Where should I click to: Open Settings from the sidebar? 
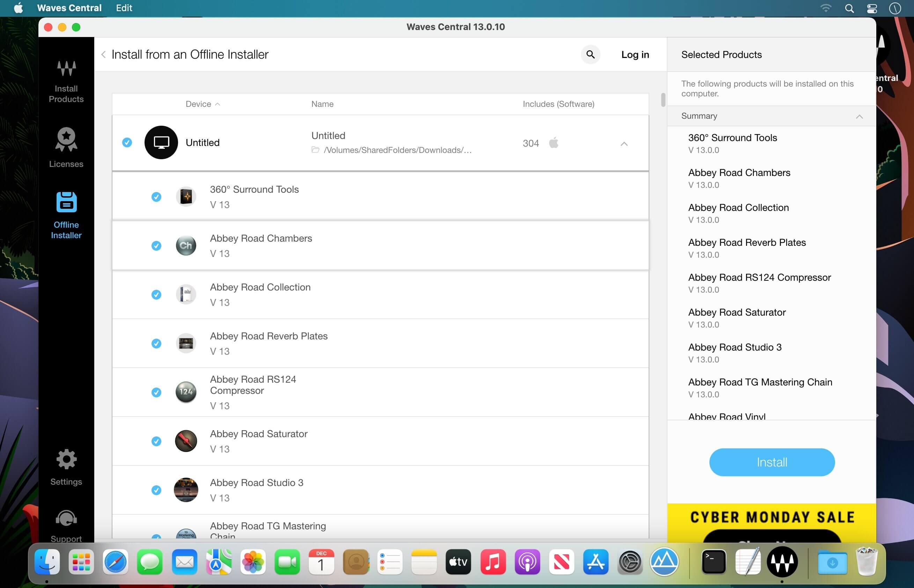[x=66, y=467]
